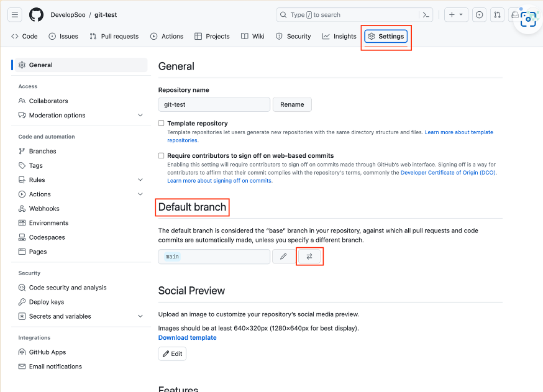
Task: Expand the sidebar Actions chevron
Action: (x=140, y=194)
